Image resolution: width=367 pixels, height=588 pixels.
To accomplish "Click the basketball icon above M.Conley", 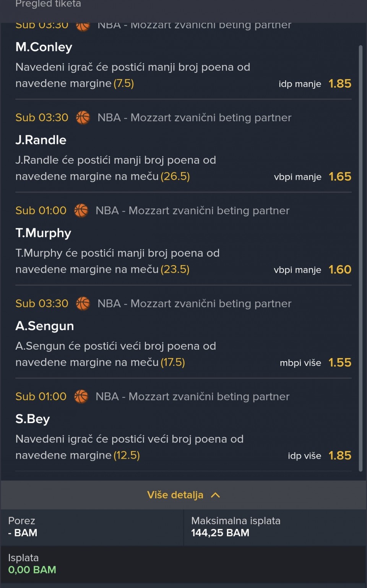I will point(83,26).
